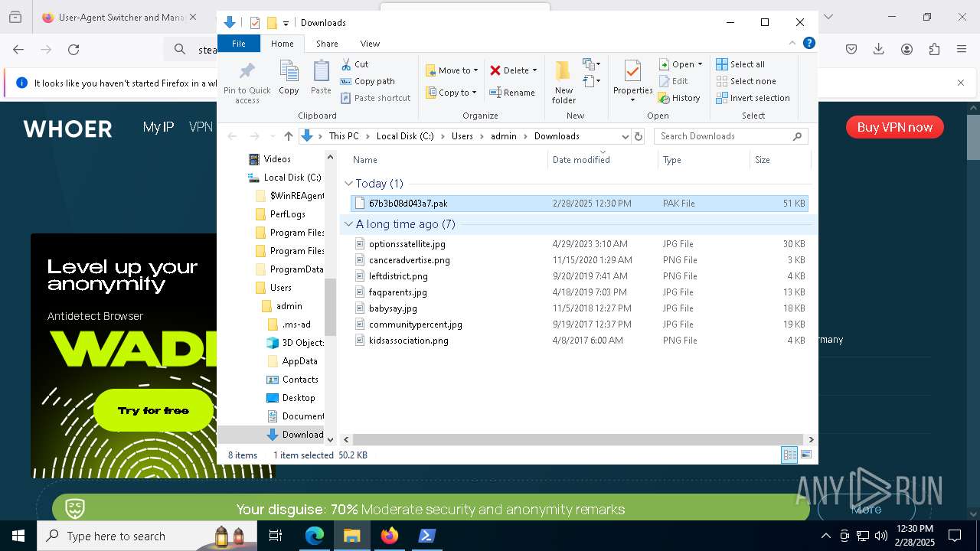
Task: Open the Windows Start menu
Action: pos(18,536)
